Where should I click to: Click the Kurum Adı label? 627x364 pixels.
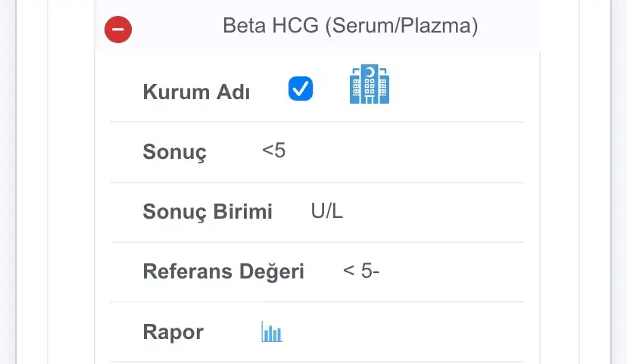point(196,92)
